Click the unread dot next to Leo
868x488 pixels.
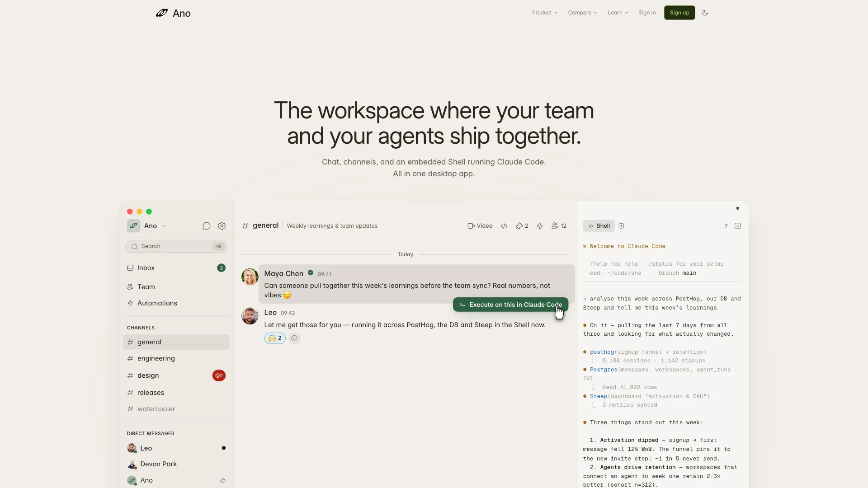tap(224, 448)
